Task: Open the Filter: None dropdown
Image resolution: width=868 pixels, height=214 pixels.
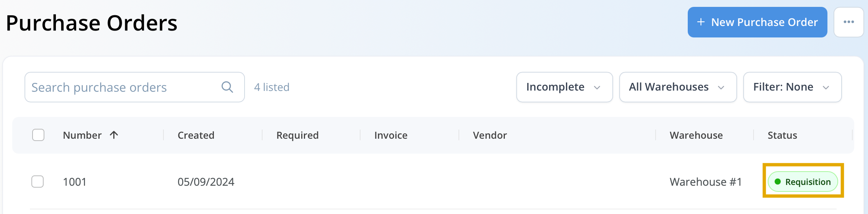Action: click(792, 87)
